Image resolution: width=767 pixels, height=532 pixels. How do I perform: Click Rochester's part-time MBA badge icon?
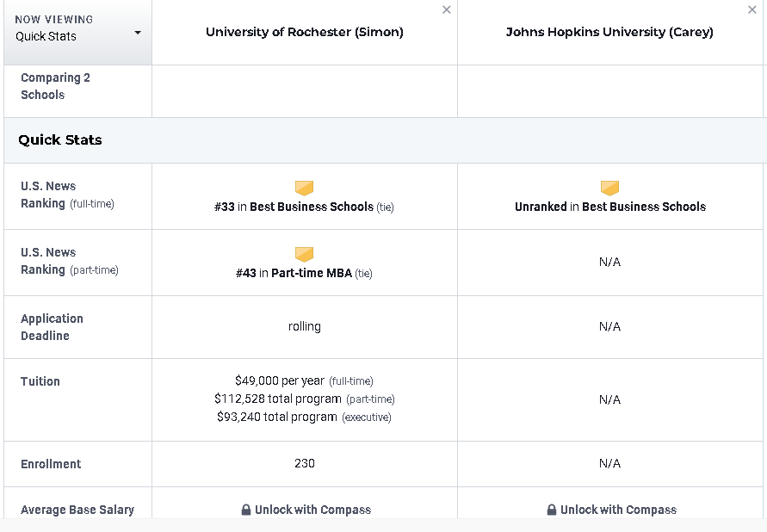tap(304, 254)
